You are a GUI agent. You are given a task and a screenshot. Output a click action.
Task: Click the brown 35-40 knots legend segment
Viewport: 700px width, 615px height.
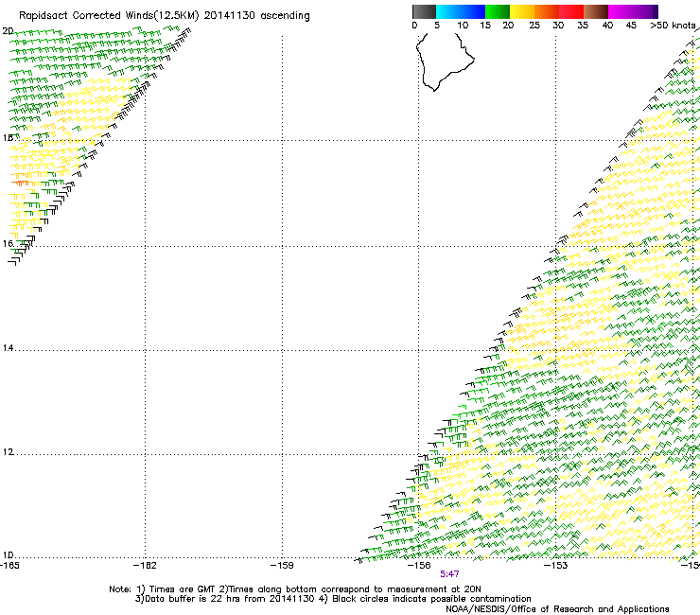pos(596,11)
